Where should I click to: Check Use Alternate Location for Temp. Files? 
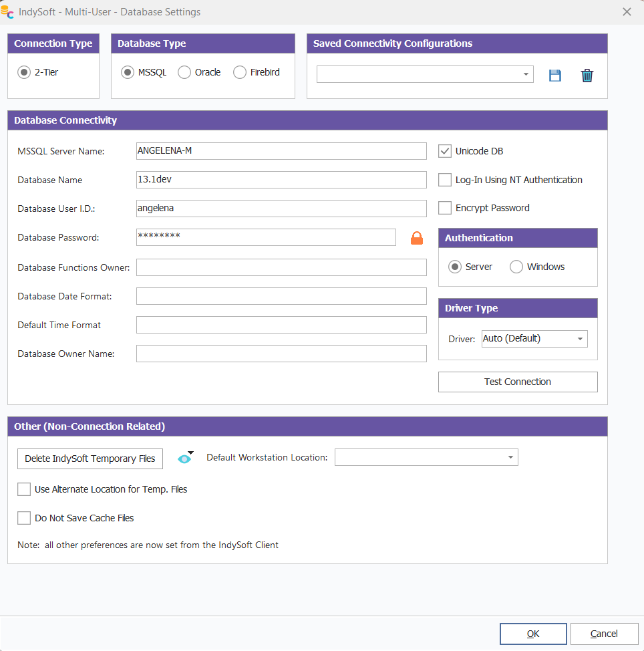click(24, 489)
